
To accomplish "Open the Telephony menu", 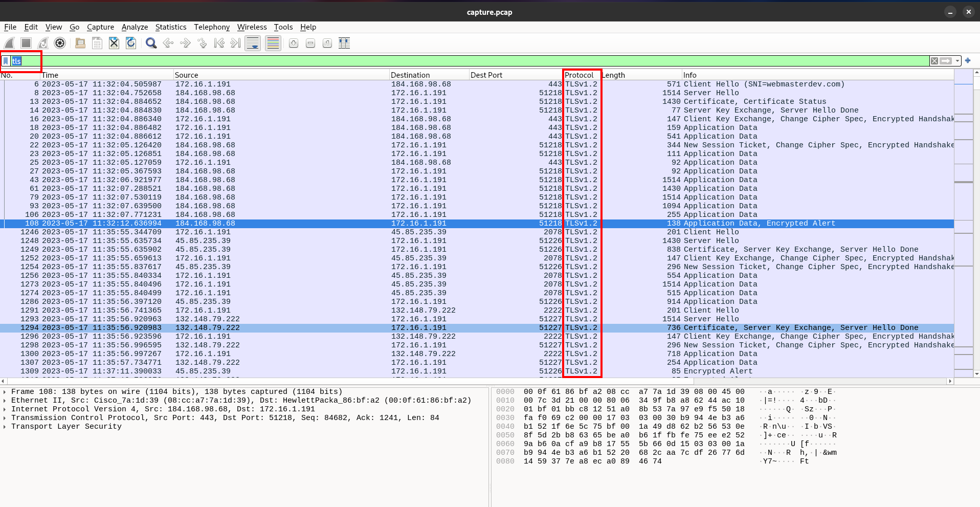I will tap(212, 27).
